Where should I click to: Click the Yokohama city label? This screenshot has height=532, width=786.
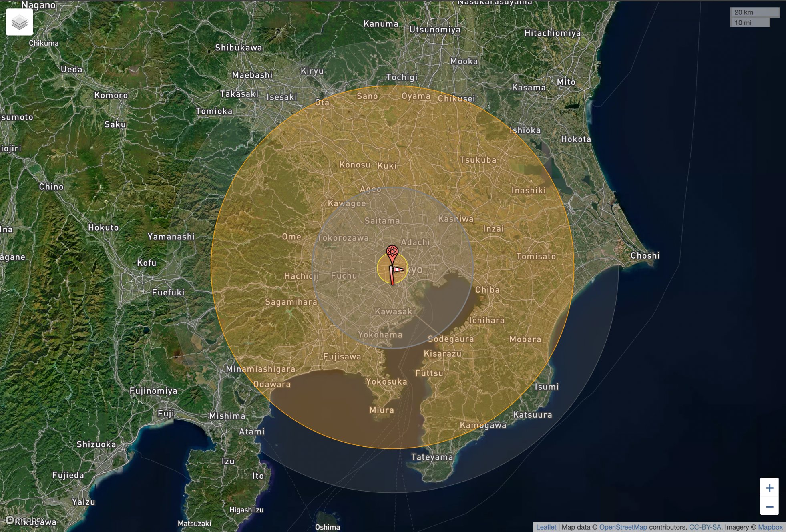click(380, 335)
